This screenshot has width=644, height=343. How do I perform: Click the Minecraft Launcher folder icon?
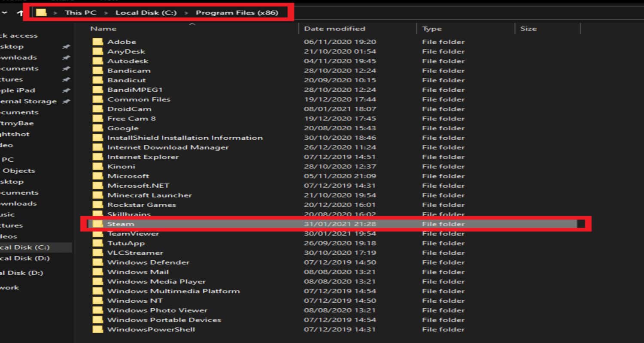(x=98, y=195)
